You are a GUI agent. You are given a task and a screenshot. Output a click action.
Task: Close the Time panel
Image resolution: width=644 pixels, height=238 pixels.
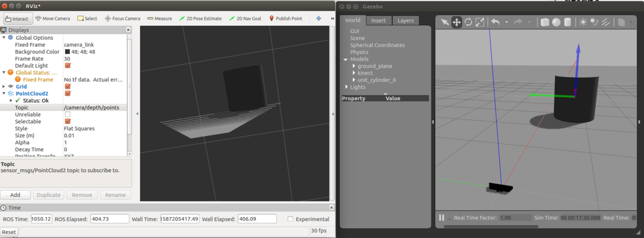click(331, 207)
